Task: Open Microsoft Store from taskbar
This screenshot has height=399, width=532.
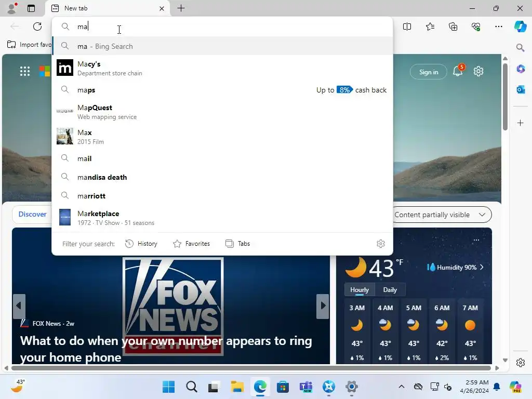Action: pos(283,387)
